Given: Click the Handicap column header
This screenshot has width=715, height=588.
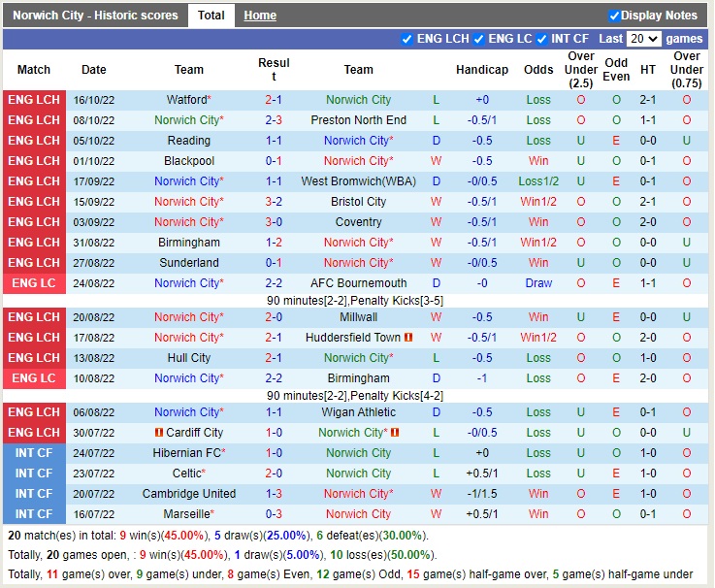Looking at the screenshot, I should (482, 70).
